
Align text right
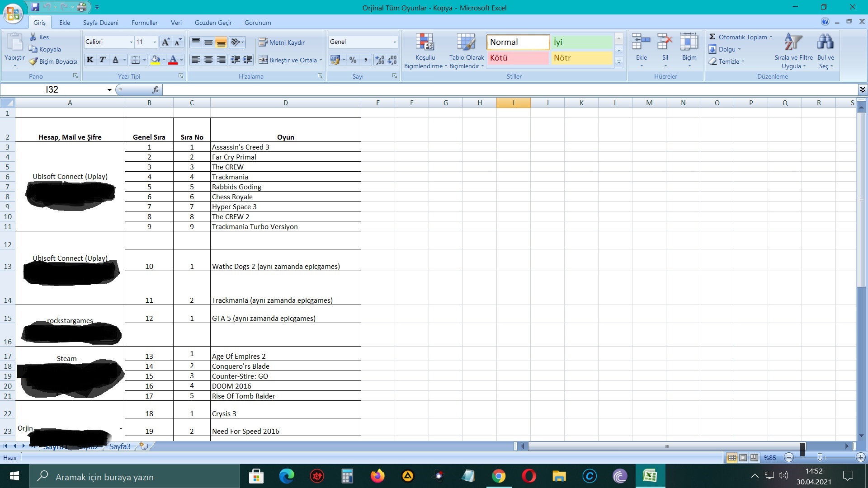coord(221,60)
